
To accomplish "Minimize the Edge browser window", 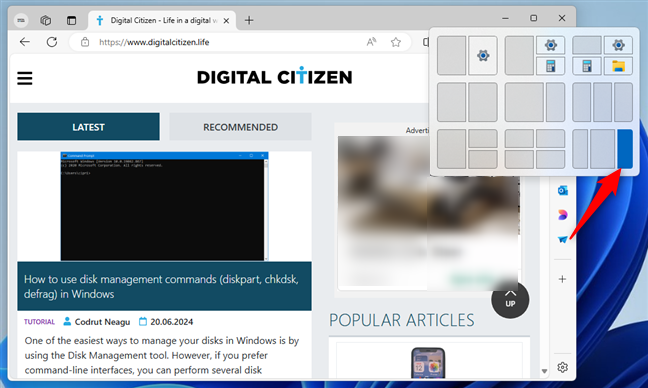I will 505,18.
